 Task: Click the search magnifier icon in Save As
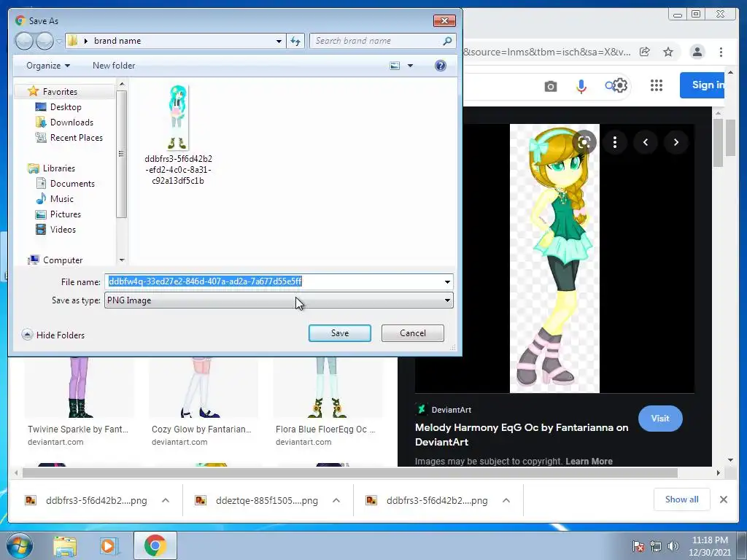coord(447,41)
